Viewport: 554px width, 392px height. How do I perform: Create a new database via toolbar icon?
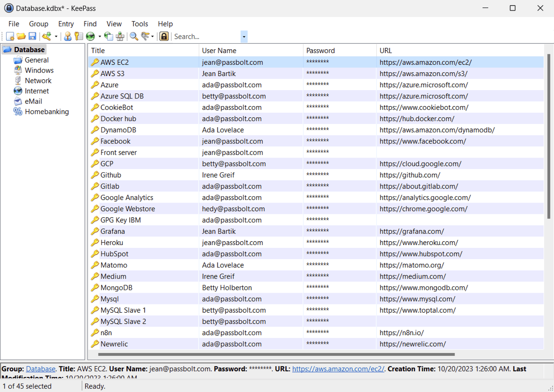point(10,36)
